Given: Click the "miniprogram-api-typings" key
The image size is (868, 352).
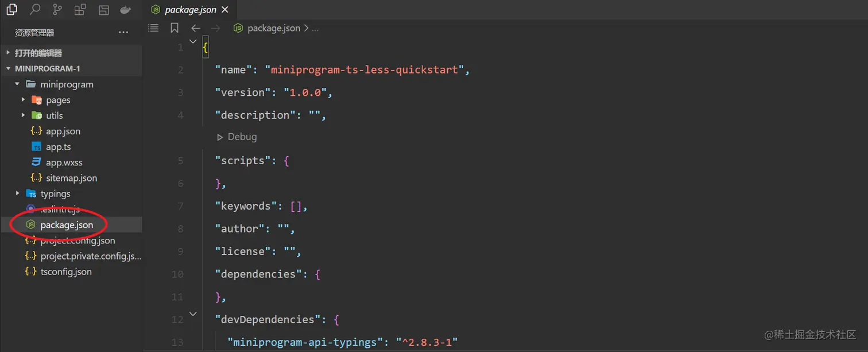Looking at the screenshot, I should pyautogui.click(x=305, y=342).
